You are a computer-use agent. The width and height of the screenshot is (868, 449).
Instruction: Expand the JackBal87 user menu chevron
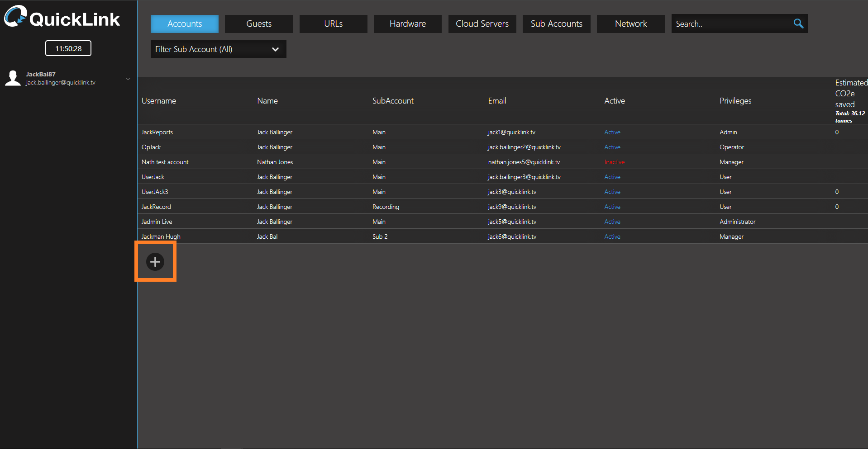pyautogui.click(x=128, y=79)
